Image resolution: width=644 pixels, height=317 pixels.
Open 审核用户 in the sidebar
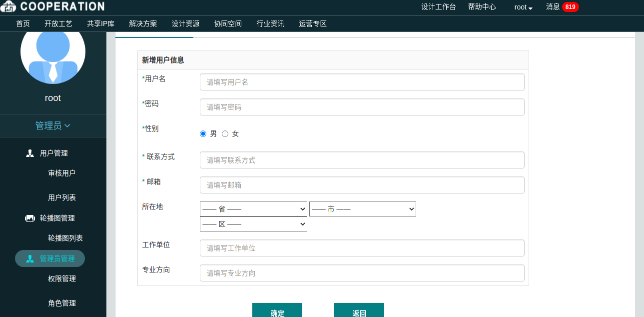(x=62, y=173)
